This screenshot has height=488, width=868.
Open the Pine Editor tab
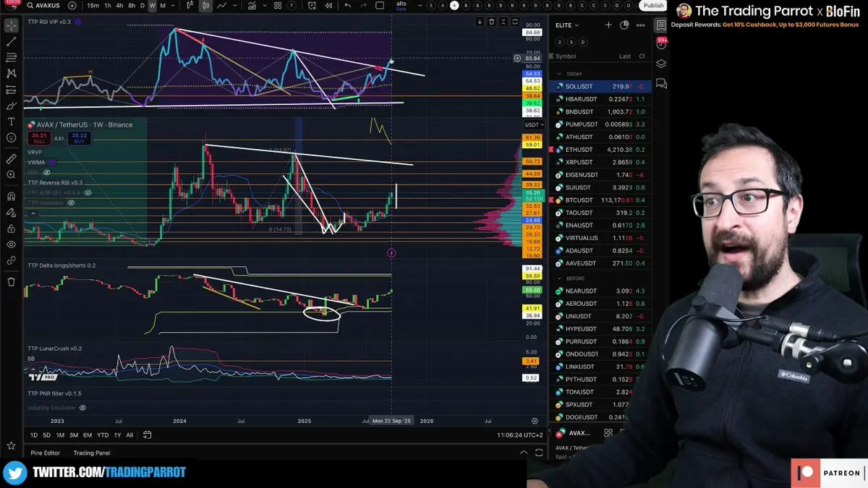[45, 453]
